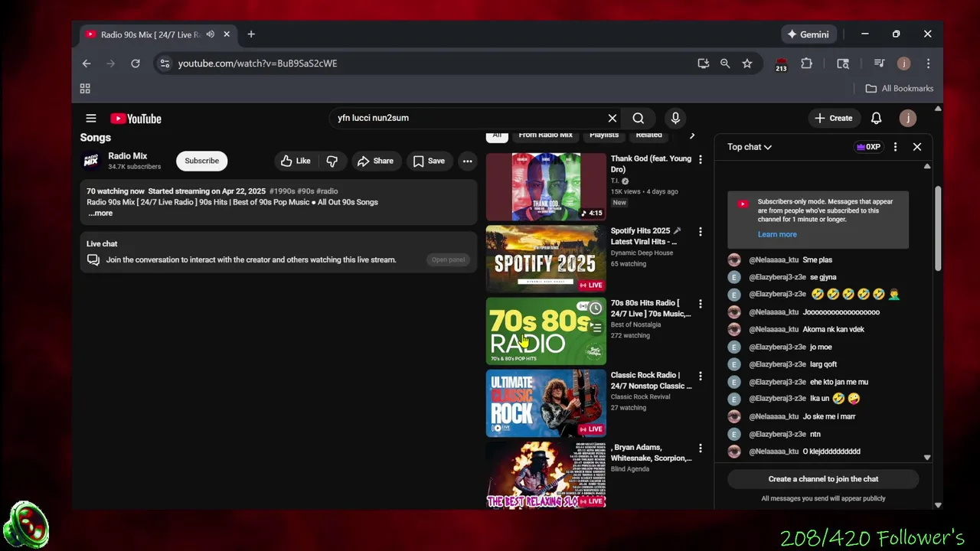Open Chrome three-dot menu
Image resolution: width=980 pixels, height=551 pixels.
click(x=928, y=64)
